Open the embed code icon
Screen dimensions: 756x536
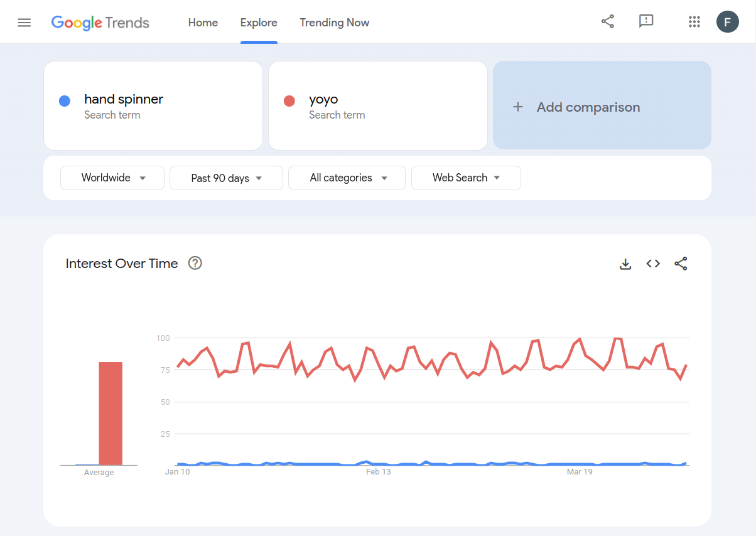tap(653, 264)
